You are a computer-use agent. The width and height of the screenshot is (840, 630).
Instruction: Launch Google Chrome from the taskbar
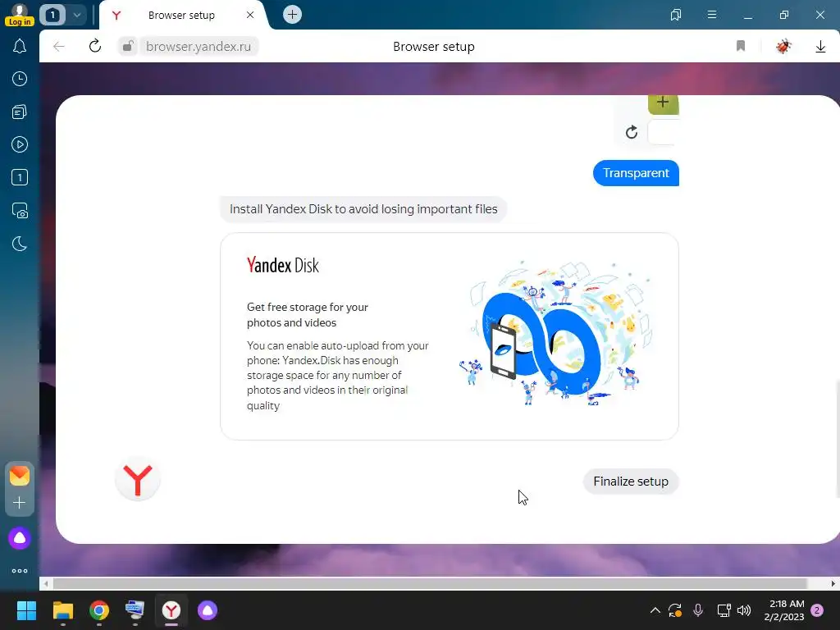pyautogui.click(x=99, y=610)
